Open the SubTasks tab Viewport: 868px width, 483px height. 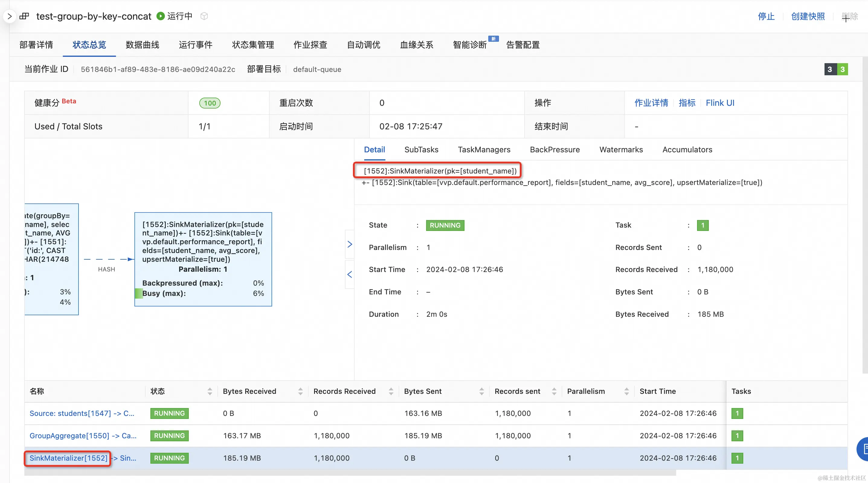point(421,150)
